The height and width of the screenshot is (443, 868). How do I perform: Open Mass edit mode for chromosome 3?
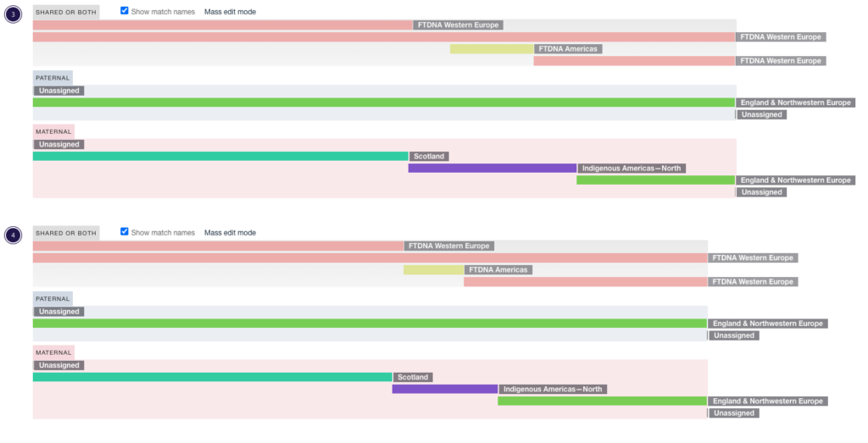(230, 12)
